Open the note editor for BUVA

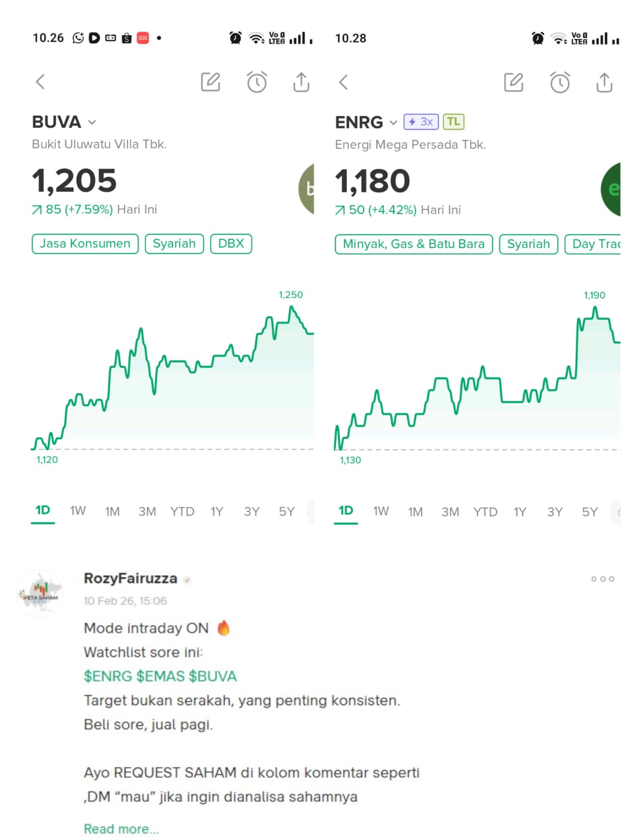[x=210, y=82]
